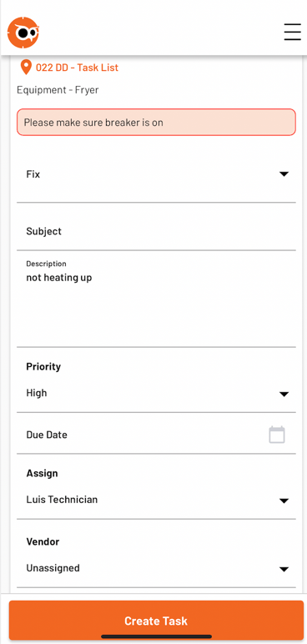
Task: Click the Assign dropdown arrow icon
Action: tap(284, 501)
